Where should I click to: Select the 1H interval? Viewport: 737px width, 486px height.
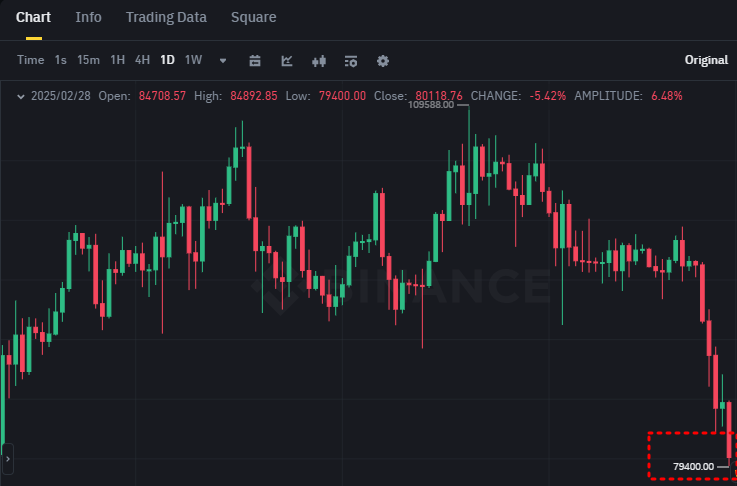pyautogui.click(x=118, y=60)
